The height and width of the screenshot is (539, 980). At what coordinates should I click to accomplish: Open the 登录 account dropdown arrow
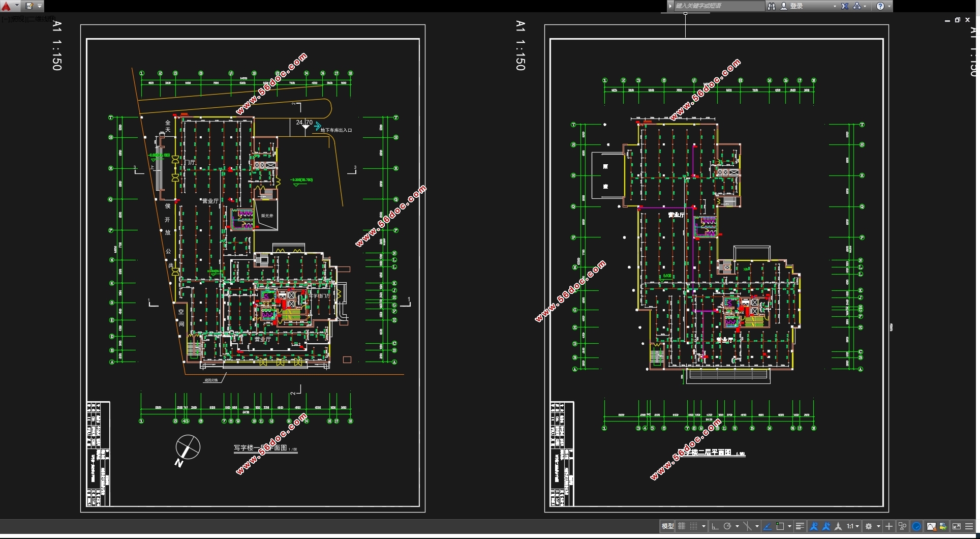(x=835, y=7)
